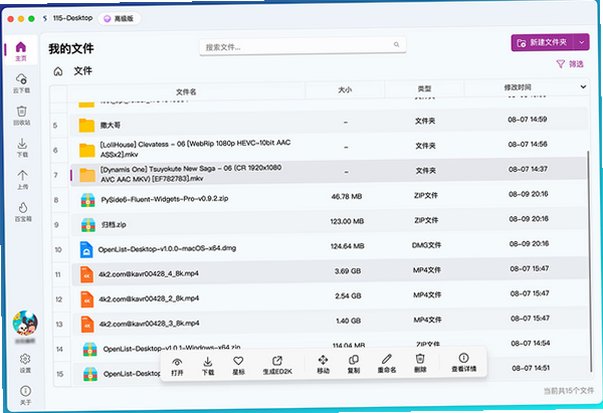The height and width of the screenshot is (413, 603).
Task: Select the 归档.zip file
Action: coord(329,223)
